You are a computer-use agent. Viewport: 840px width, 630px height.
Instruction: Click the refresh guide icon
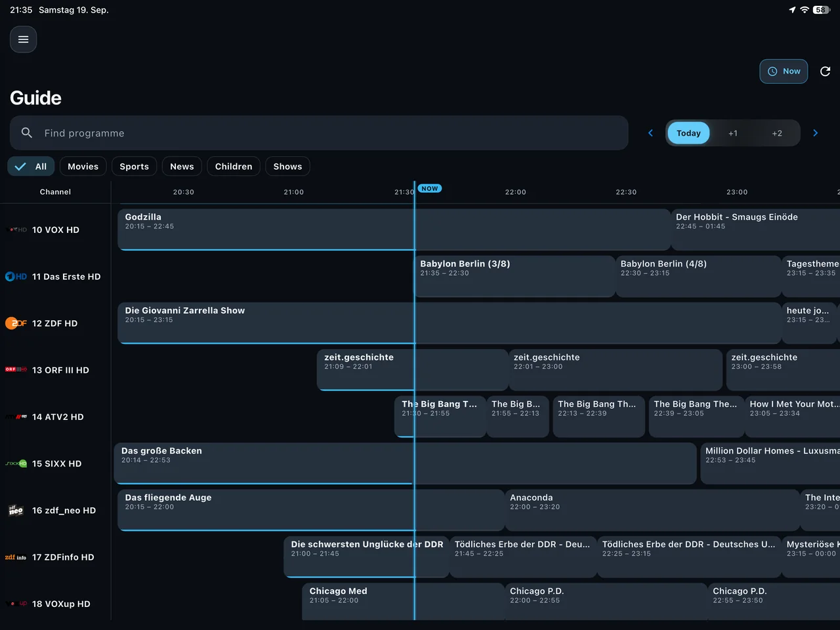826,71
